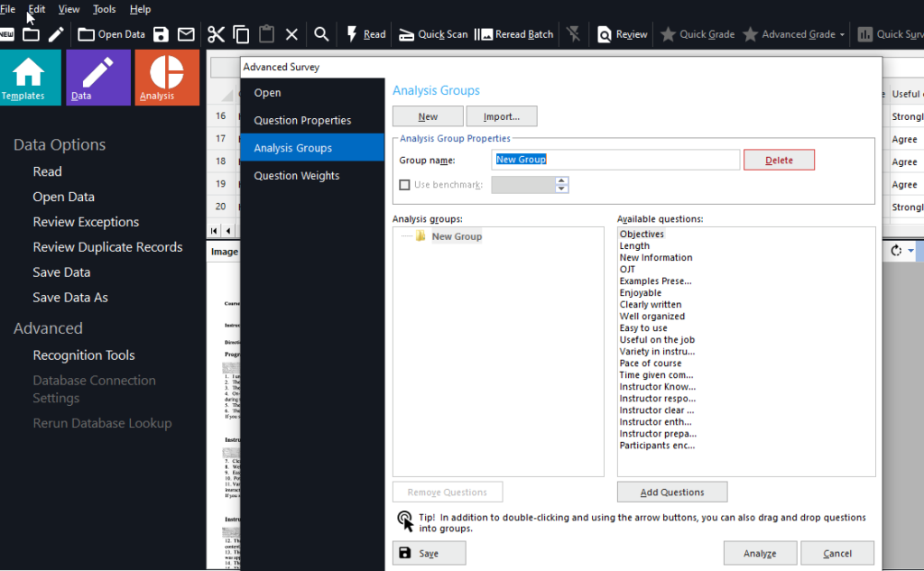
Task: Click the Save button with disk icon
Action: 429,553
